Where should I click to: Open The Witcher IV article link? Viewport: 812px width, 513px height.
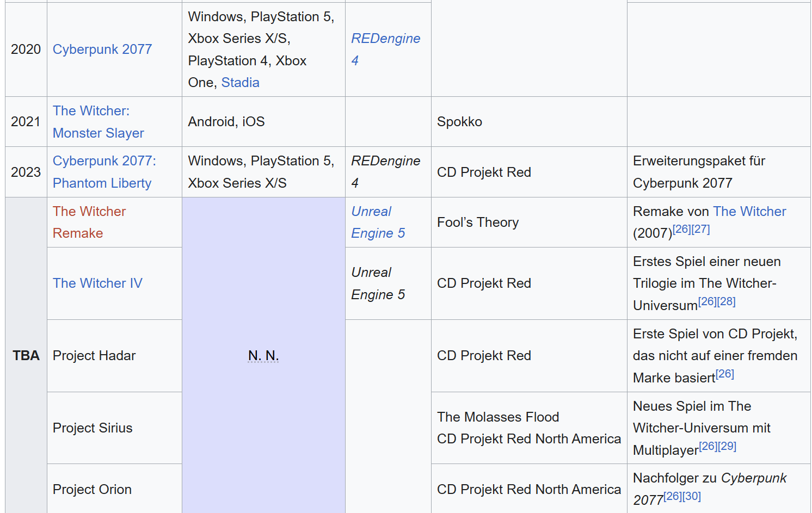pos(97,283)
